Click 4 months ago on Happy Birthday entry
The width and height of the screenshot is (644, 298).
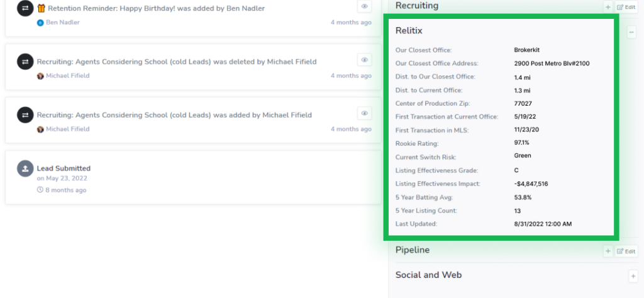point(351,22)
